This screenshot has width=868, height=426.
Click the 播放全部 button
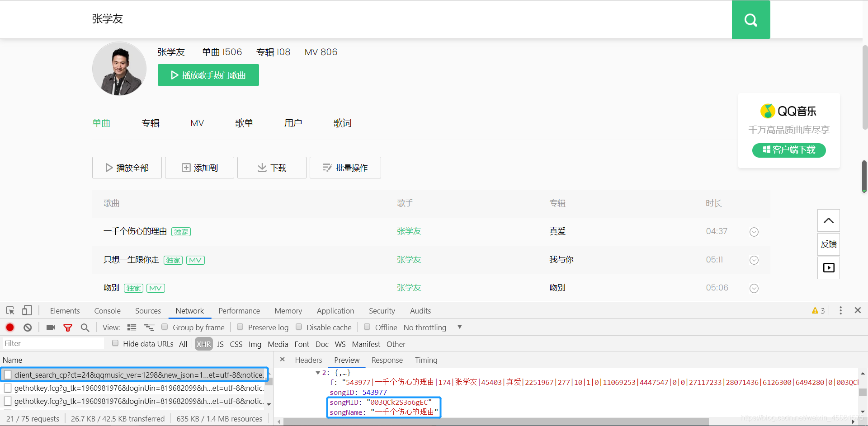pyautogui.click(x=127, y=168)
